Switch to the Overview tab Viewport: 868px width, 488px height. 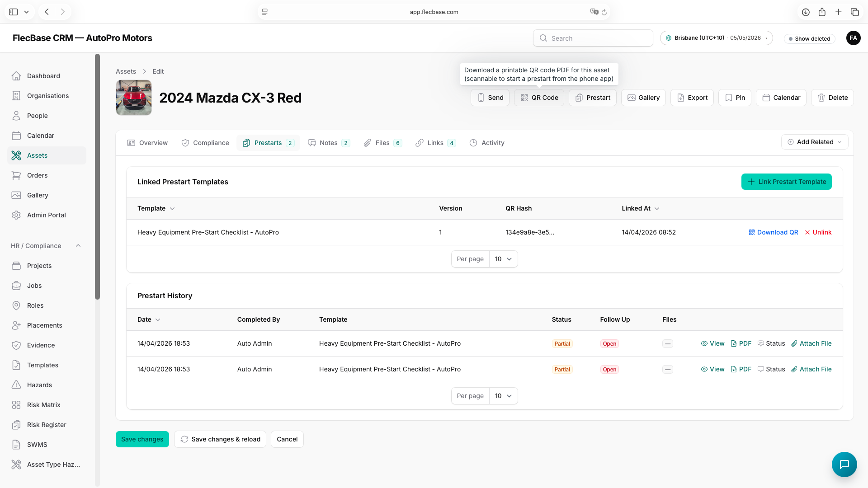(x=147, y=143)
